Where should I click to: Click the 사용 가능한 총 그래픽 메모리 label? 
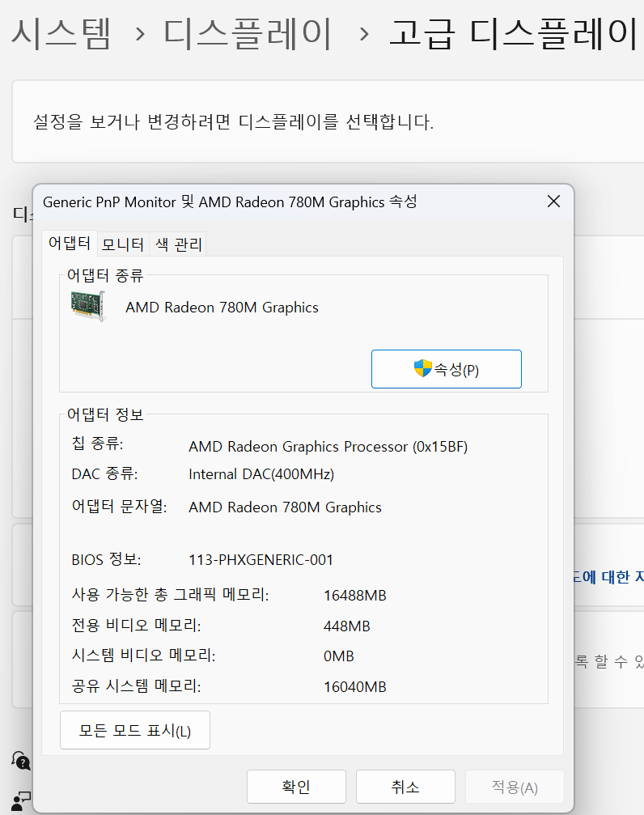click(170, 595)
